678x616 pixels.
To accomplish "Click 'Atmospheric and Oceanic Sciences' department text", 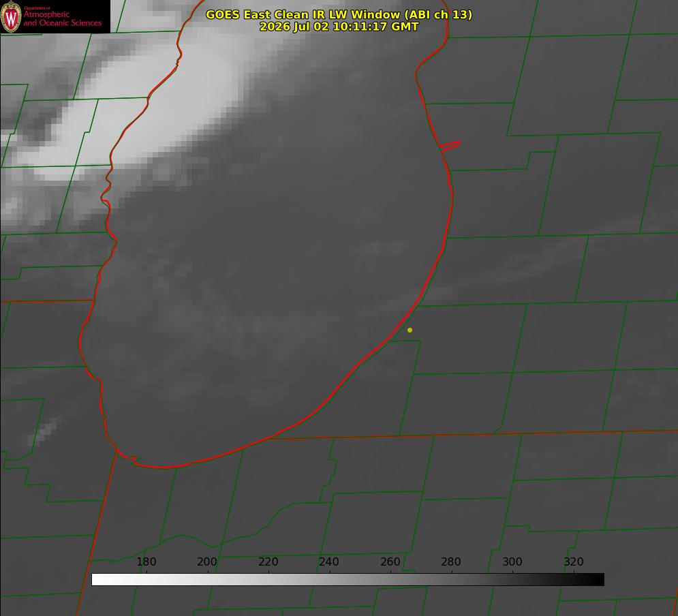I will tap(62, 18).
